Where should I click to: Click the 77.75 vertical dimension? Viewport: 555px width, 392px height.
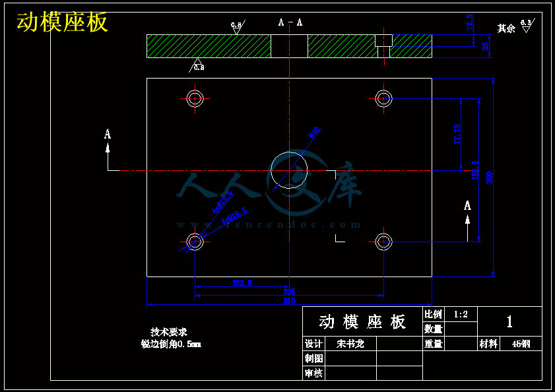457,134
